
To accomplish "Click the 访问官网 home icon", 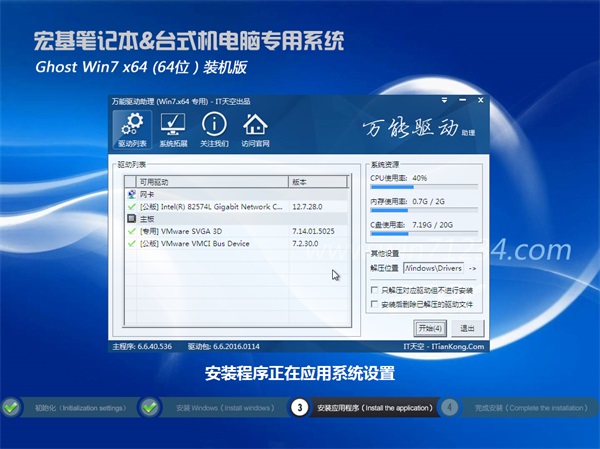I will pyautogui.click(x=255, y=129).
